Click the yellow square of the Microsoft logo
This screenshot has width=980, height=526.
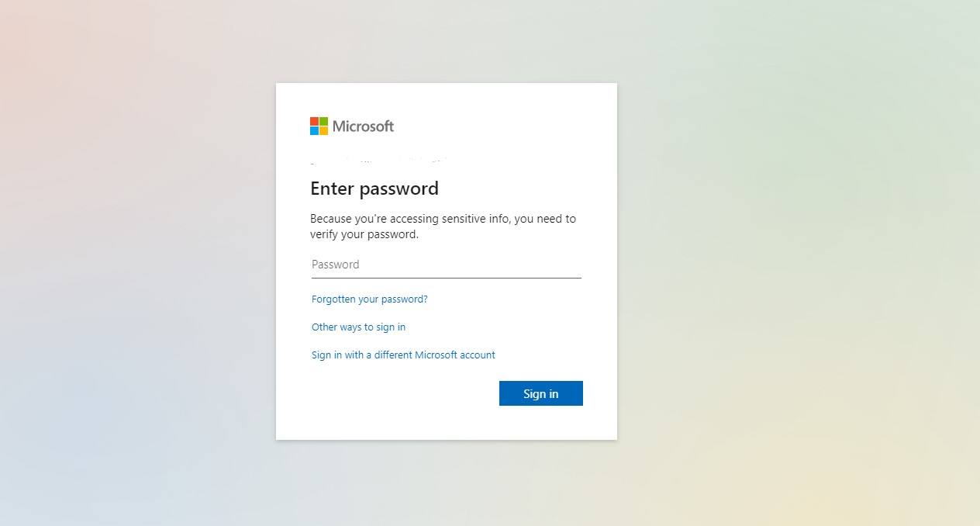[x=323, y=130]
